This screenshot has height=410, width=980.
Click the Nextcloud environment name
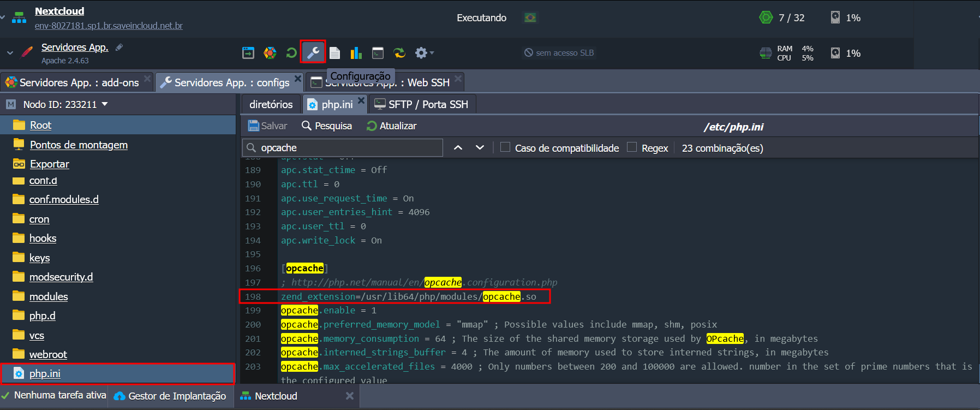click(x=59, y=11)
